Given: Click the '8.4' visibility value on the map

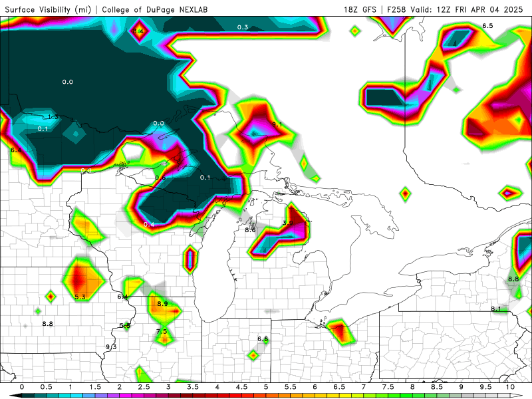Looking at the screenshot, I should pos(138,31).
